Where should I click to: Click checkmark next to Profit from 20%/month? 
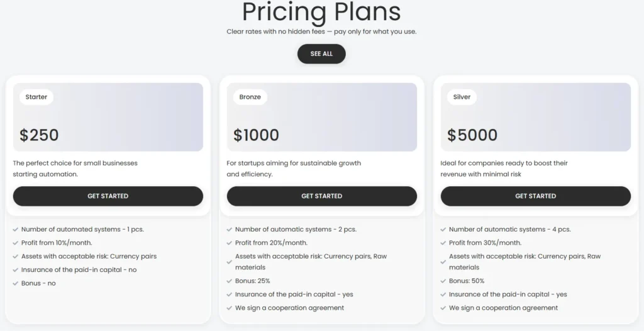(x=230, y=243)
